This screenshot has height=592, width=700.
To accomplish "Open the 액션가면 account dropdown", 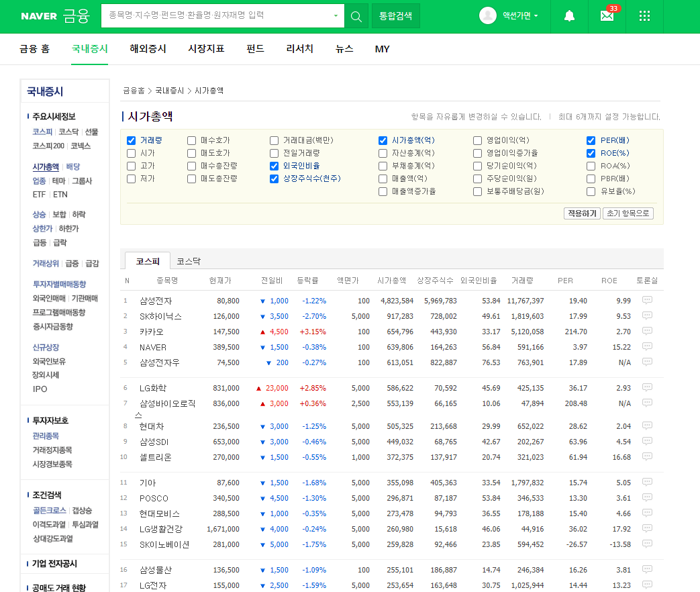I will pyautogui.click(x=520, y=16).
